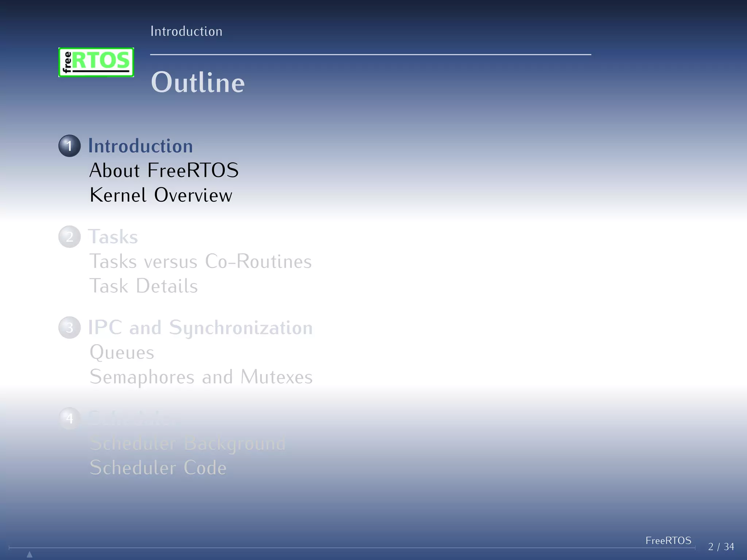The width and height of the screenshot is (747, 560).
Task: Click the Outline slide title
Action: (198, 82)
